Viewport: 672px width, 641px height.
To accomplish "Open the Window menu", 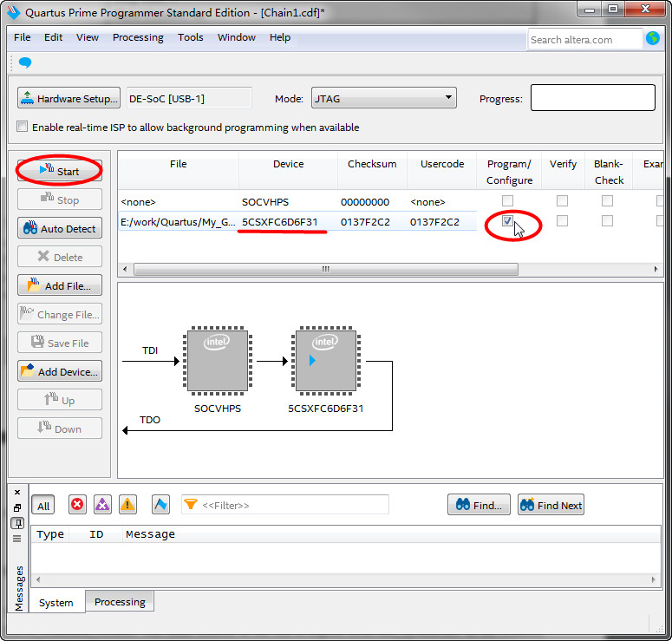I will (x=237, y=37).
